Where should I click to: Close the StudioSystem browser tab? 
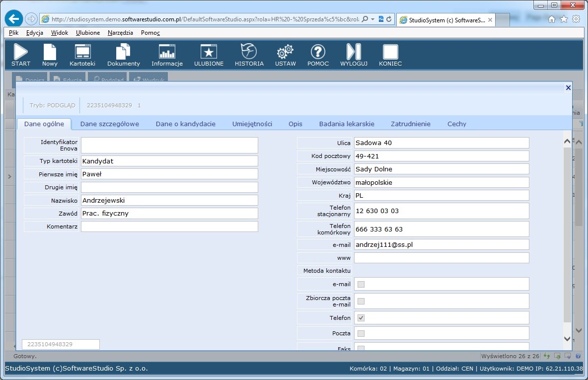click(x=490, y=20)
